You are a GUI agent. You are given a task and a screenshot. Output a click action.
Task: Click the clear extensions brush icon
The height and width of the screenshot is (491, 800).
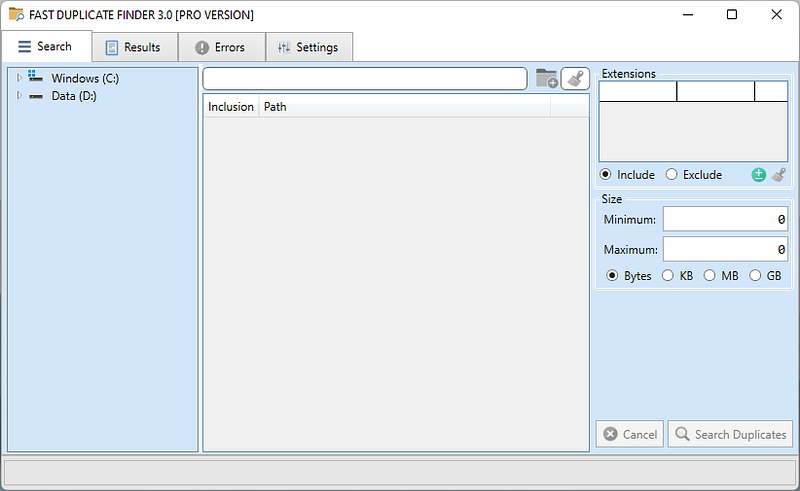coord(779,175)
